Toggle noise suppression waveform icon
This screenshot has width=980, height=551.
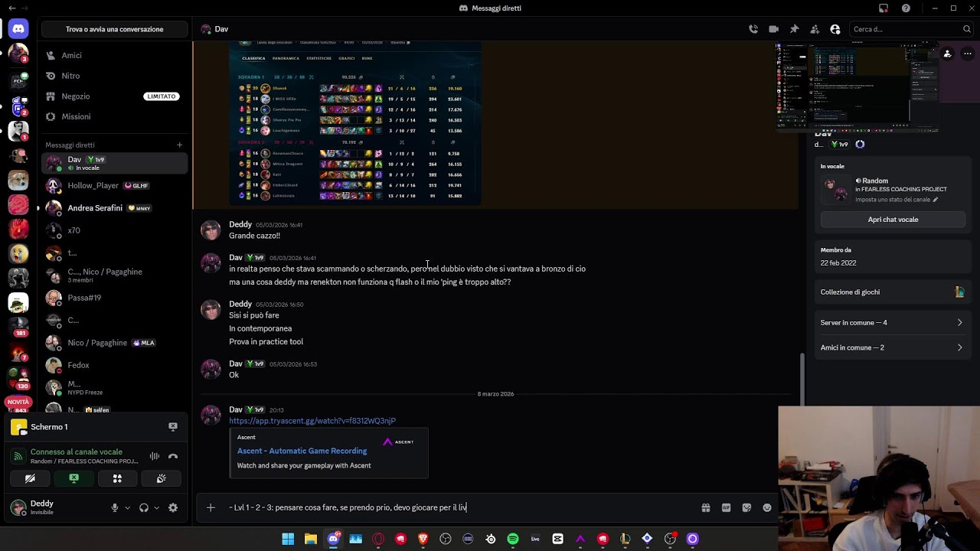tap(155, 456)
